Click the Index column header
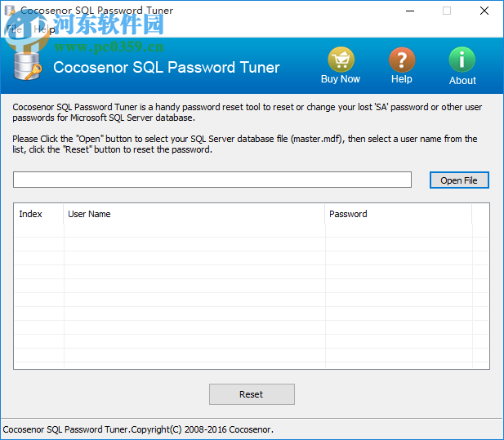Viewport: 504px width, 440px height. point(39,214)
